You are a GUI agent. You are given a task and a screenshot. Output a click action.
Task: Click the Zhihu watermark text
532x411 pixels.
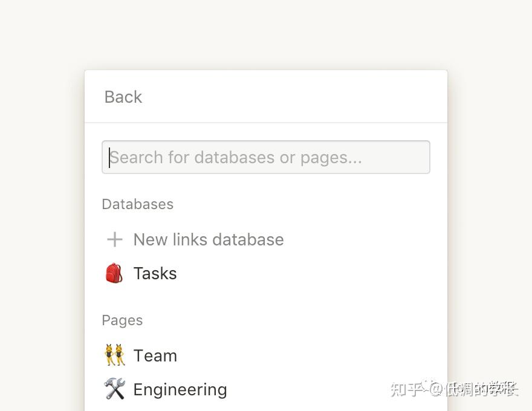[x=406, y=389]
